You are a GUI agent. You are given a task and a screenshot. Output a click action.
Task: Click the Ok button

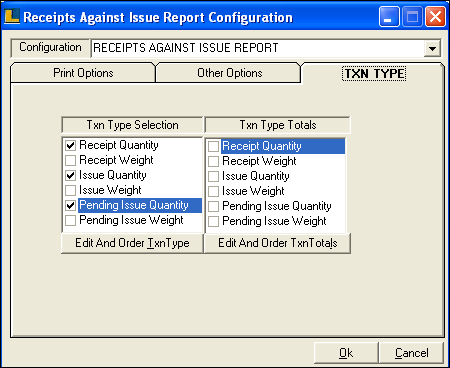click(346, 353)
